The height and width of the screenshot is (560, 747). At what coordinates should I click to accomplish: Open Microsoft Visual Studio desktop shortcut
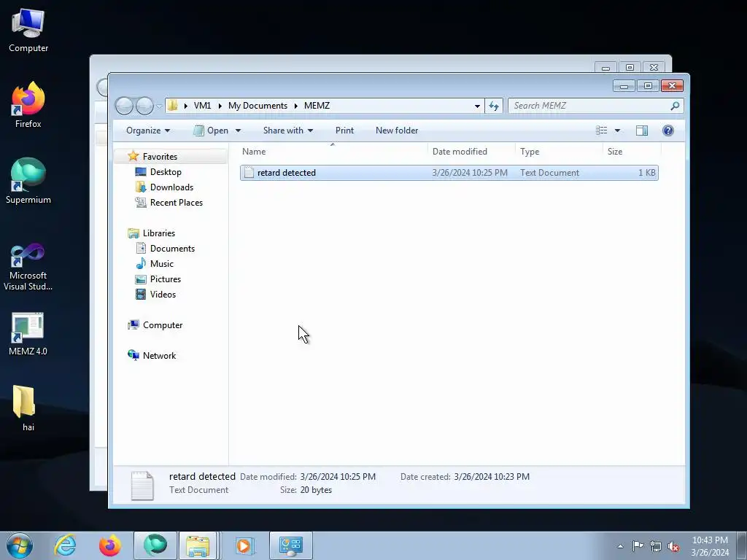click(28, 267)
